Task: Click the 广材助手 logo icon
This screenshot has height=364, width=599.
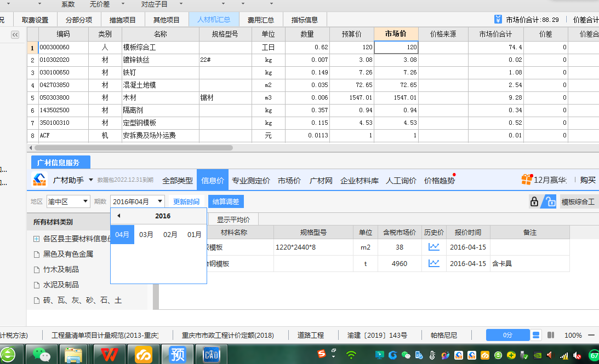Action: 39,180
